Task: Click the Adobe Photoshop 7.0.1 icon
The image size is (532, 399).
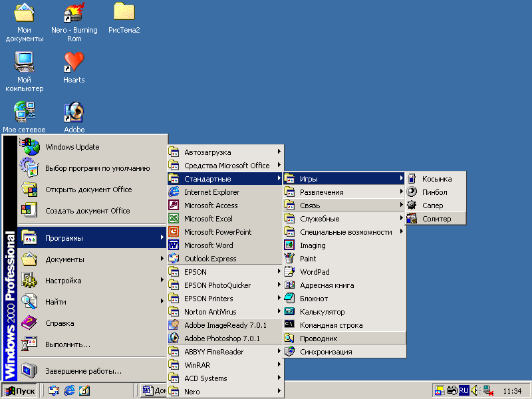Action: click(x=174, y=338)
